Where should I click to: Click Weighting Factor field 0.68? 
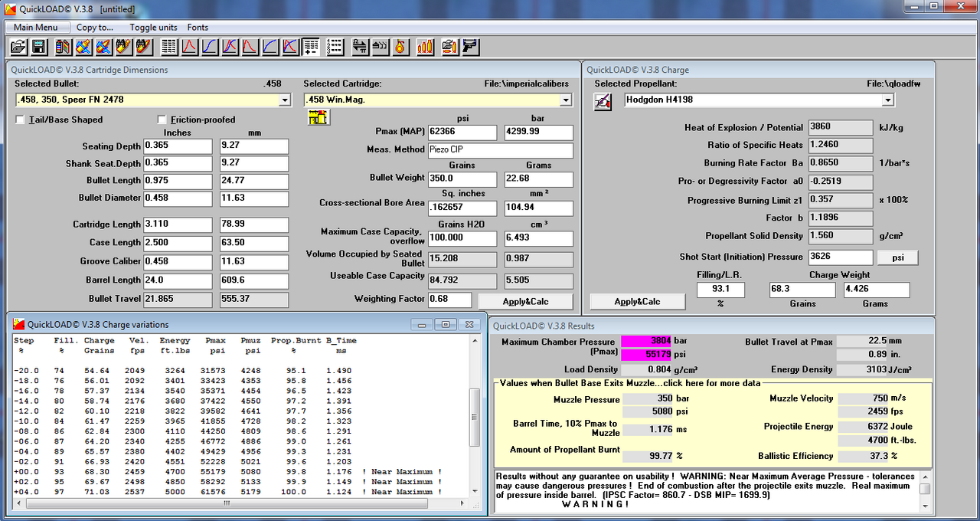click(x=449, y=300)
